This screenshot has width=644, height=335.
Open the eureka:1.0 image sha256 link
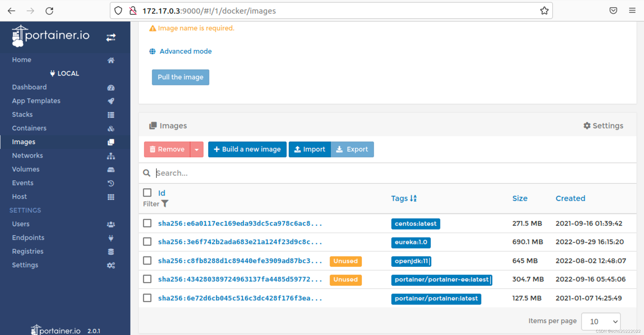click(x=239, y=242)
